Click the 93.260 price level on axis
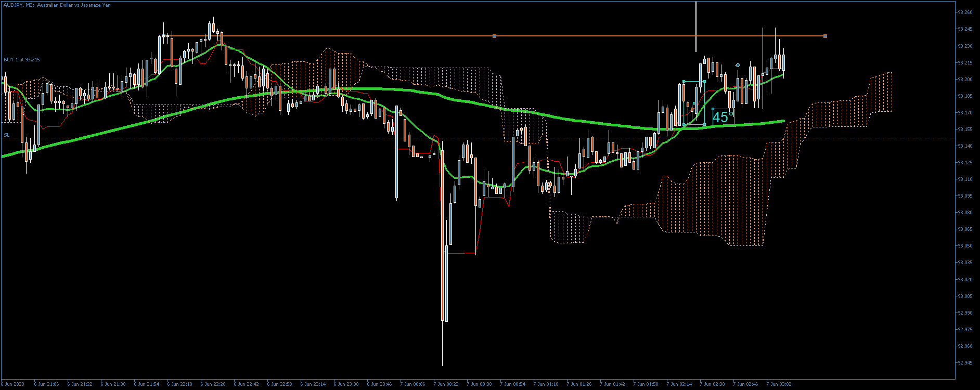Image resolution: width=980 pixels, height=390 pixels. [965, 12]
